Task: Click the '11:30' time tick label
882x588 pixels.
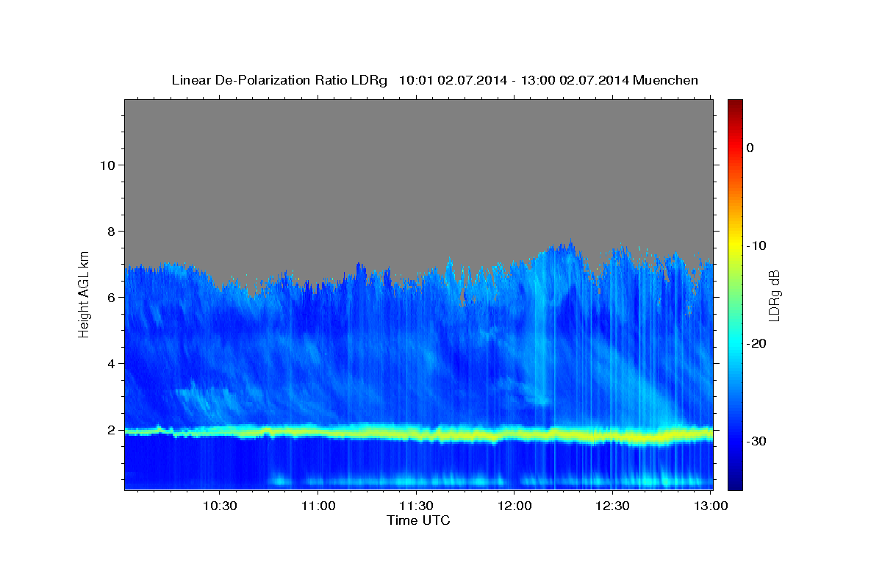Action: pyautogui.click(x=416, y=506)
